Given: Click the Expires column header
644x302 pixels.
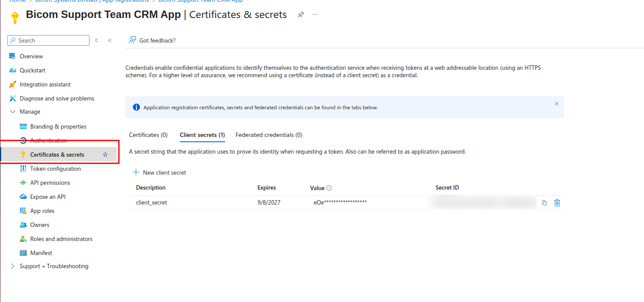Looking at the screenshot, I should 267,187.
